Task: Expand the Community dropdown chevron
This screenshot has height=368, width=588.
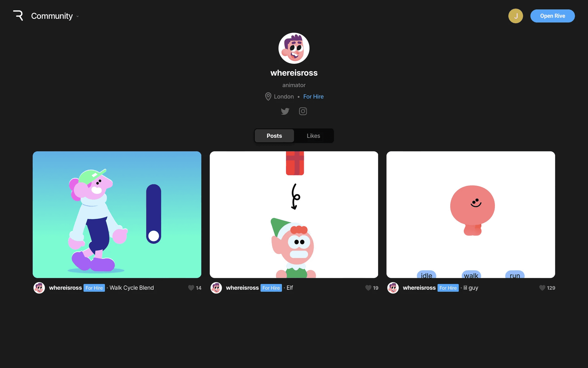Action: pos(77,17)
